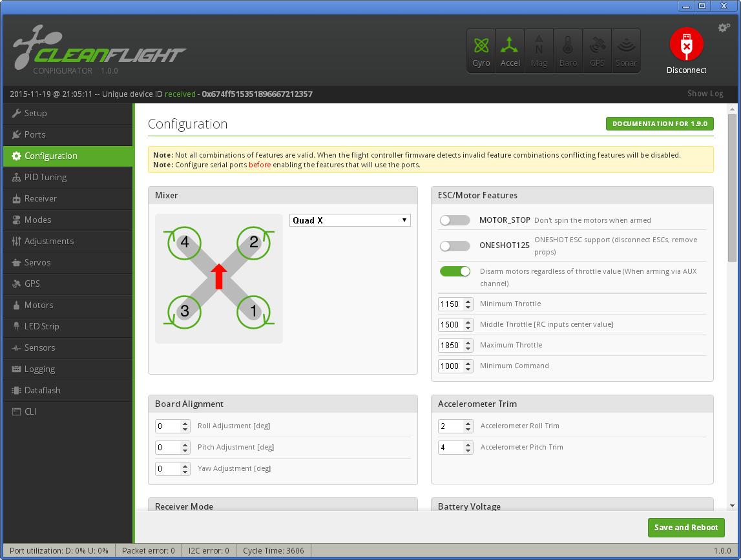The image size is (741, 560).
Task: Click the Baro sensor icon
Action: click(568, 50)
